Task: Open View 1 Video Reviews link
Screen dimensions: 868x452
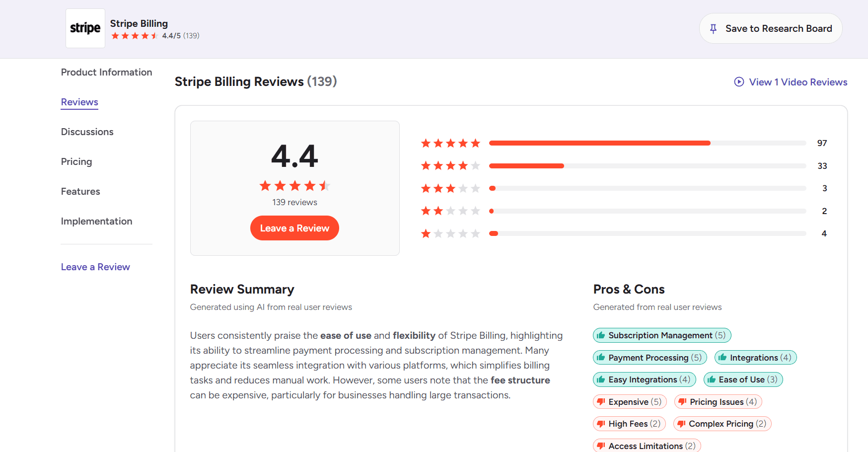Action: (x=791, y=82)
